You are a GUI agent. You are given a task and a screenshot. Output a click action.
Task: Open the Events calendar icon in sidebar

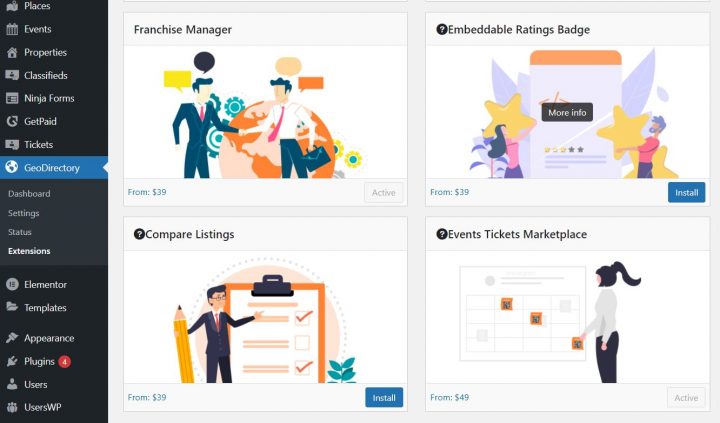12,29
